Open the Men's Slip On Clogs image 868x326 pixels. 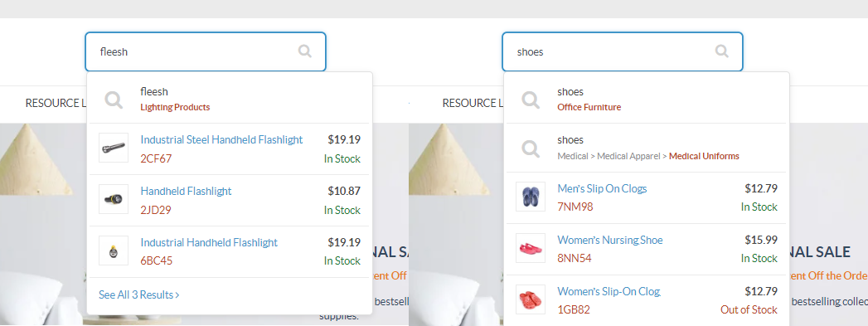click(531, 197)
